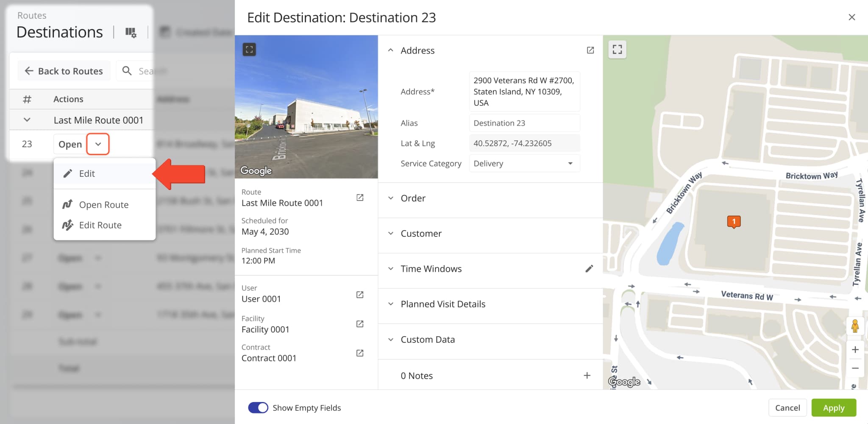Go Back to Routes
Viewport: 868px width, 424px height.
pyautogui.click(x=64, y=71)
